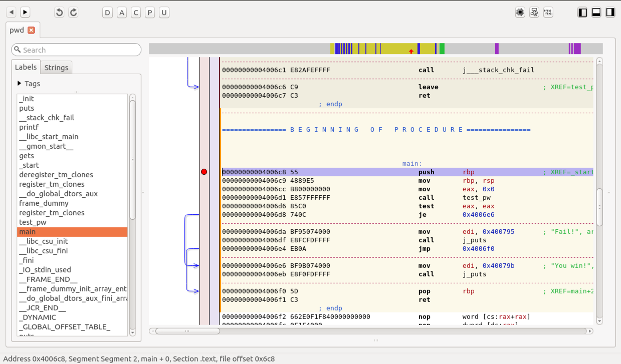Mark selection as procedure with P button
This screenshot has width=621, height=364.
point(149,13)
